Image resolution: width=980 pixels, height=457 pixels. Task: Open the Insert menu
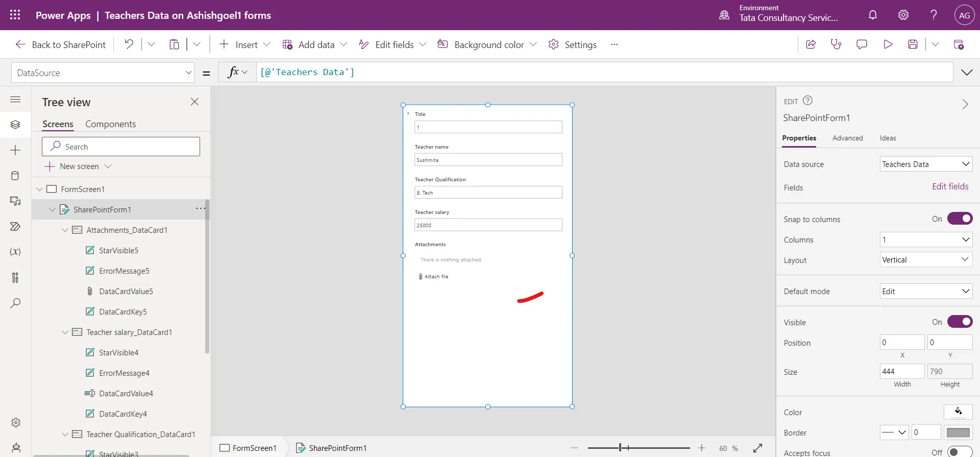244,44
